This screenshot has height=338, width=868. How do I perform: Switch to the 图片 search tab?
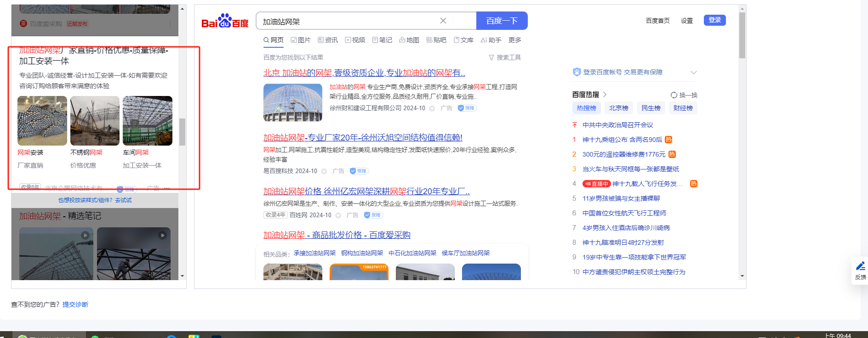tap(300, 40)
